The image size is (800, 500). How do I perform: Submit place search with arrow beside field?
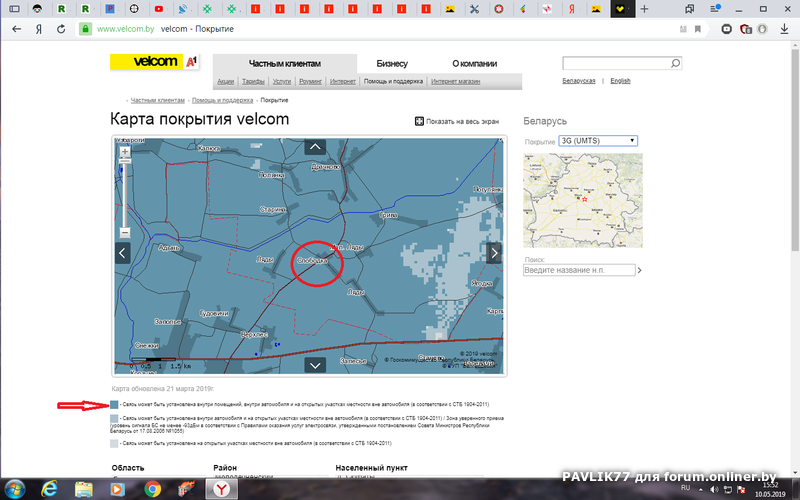[639, 270]
